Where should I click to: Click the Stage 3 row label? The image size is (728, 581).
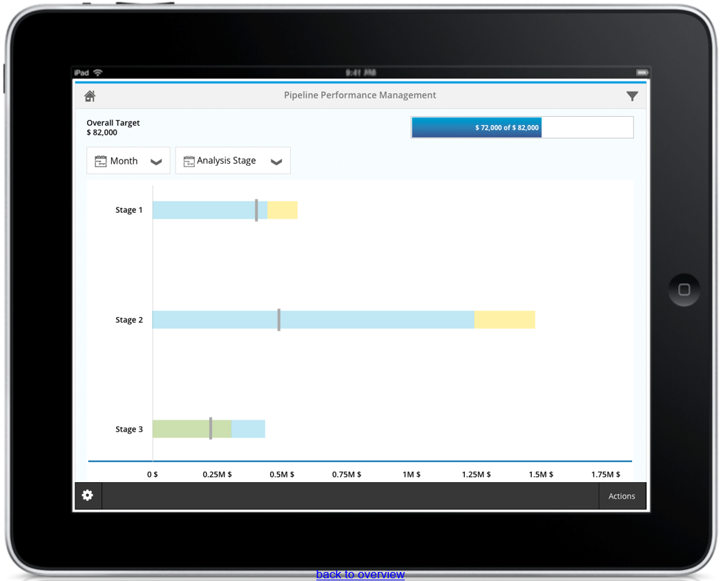coord(129,429)
